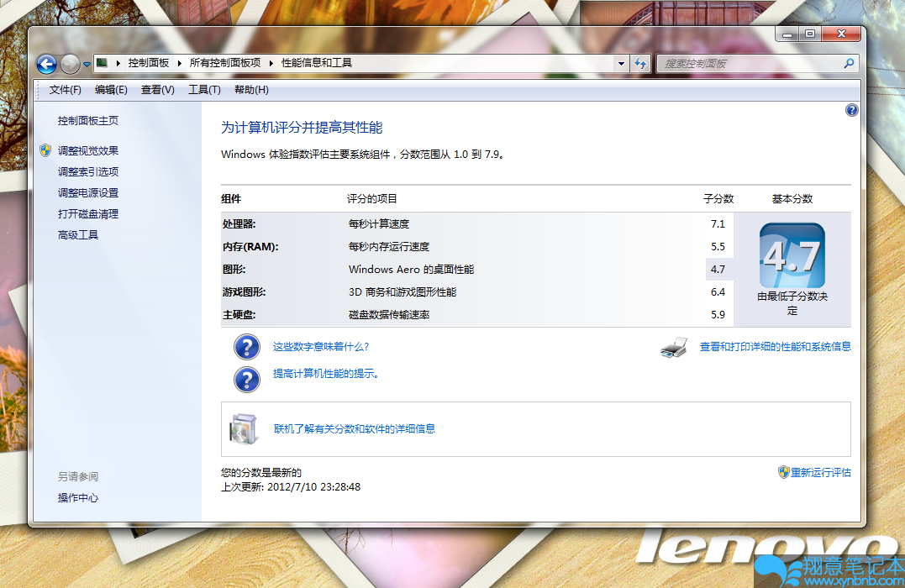Click the printer icon
The image size is (905, 588).
pos(674,348)
